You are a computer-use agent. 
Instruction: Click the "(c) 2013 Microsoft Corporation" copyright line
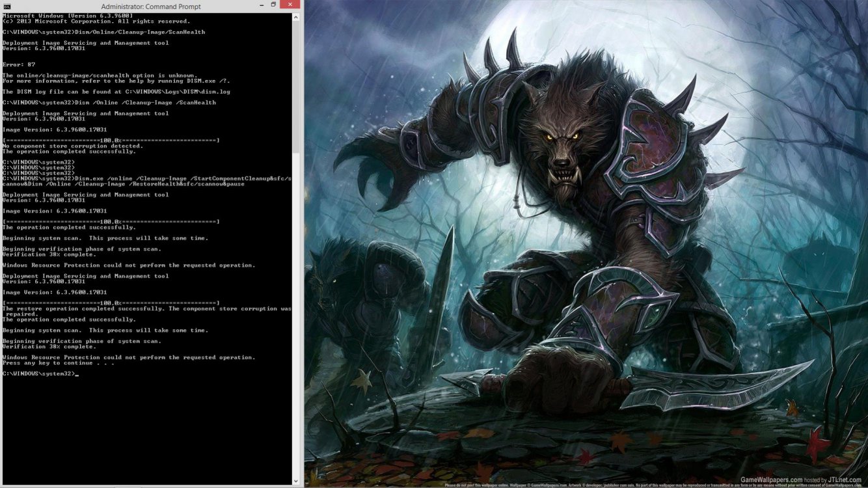click(x=96, y=21)
